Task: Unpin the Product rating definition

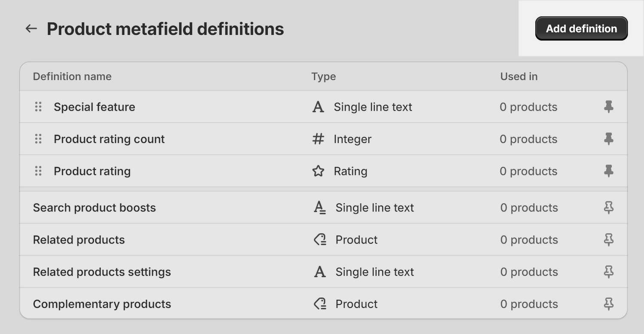Action: 608,171
